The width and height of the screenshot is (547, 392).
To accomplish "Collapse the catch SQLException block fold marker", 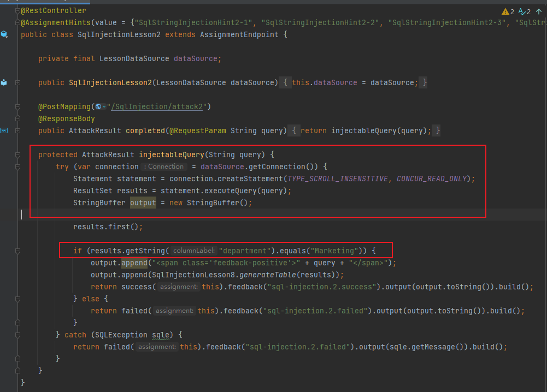I will [18, 335].
